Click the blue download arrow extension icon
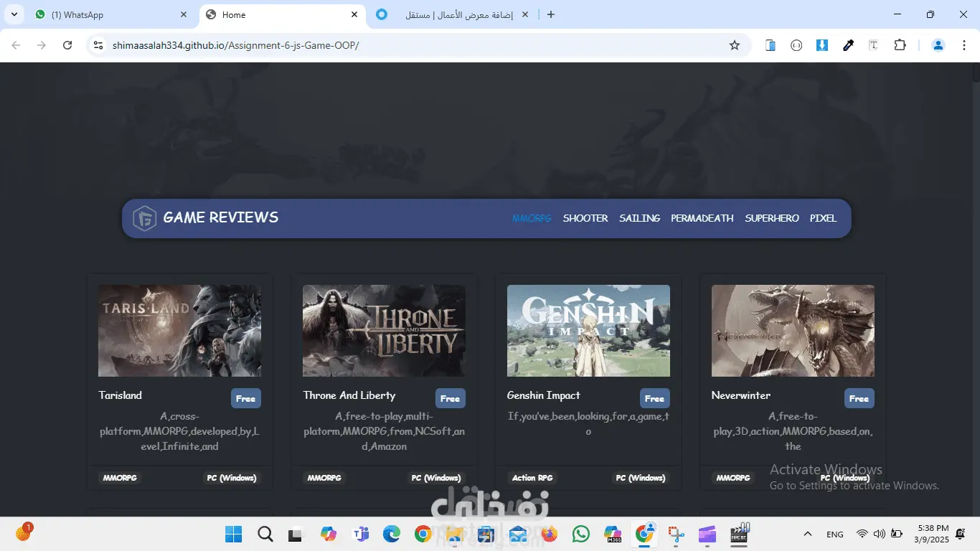The width and height of the screenshot is (980, 551). 822,45
